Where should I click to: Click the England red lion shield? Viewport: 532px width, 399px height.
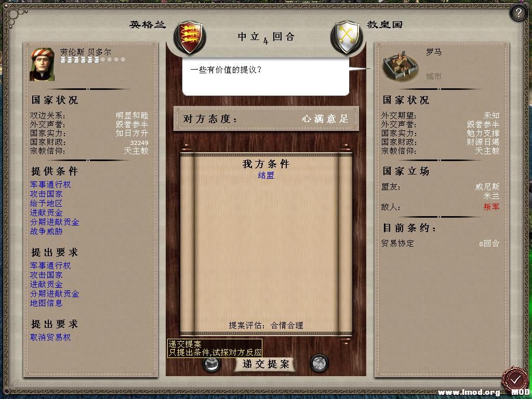pyautogui.click(x=190, y=37)
